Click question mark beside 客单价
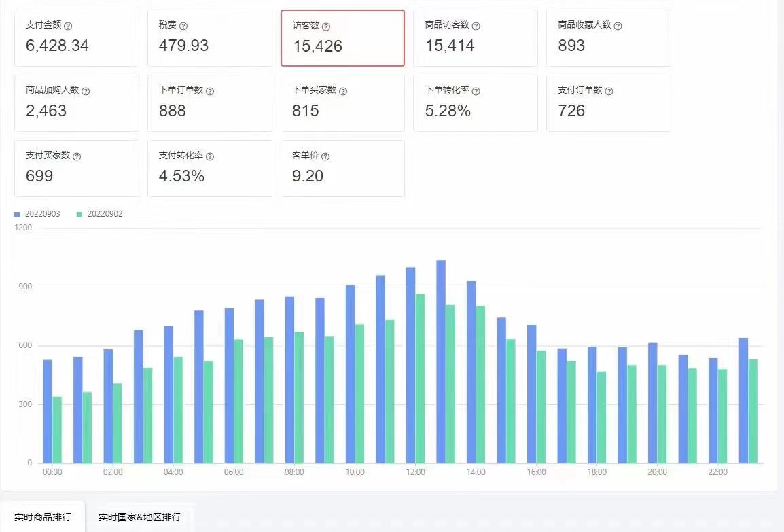Image resolution: width=784 pixels, height=532 pixels. (325, 156)
